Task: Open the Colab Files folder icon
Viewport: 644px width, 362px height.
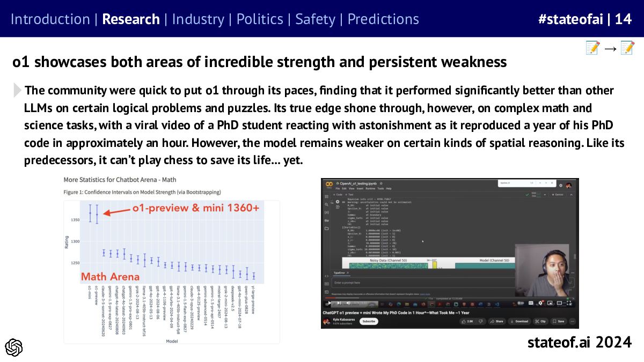Action: pyautogui.click(x=327, y=228)
